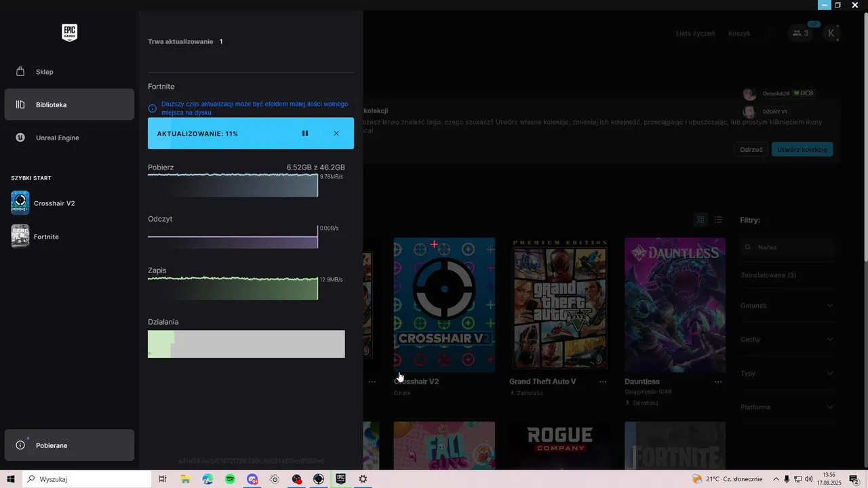Open Spotify from the taskbar
Image resolution: width=868 pixels, height=488 pixels.
click(x=230, y=479)
